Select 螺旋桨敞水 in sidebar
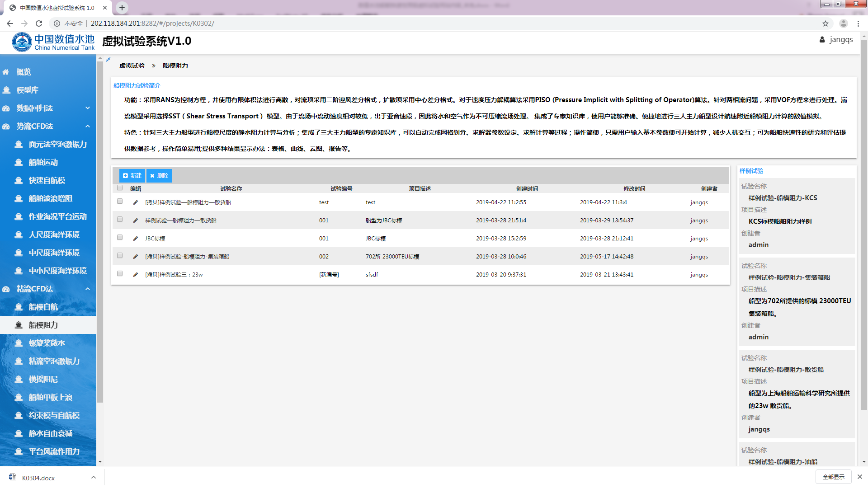 (47, 343)
